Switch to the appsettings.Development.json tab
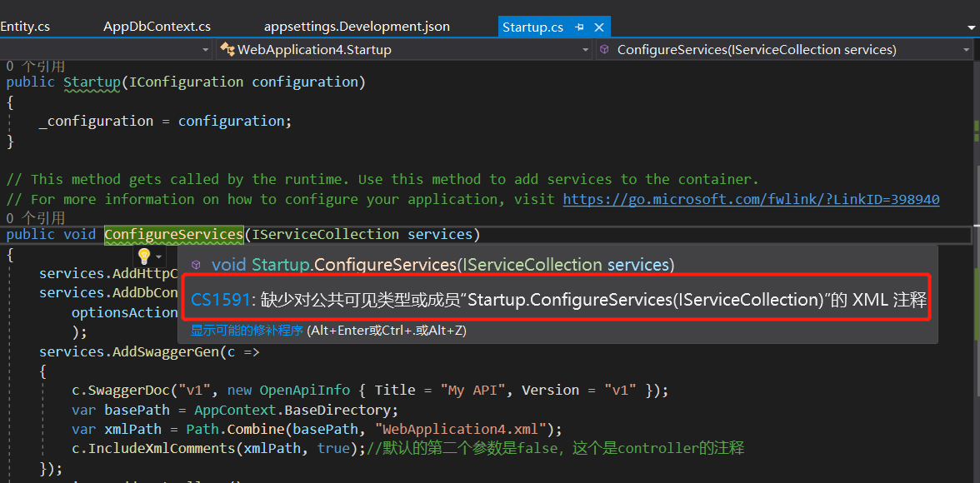The height and width of the screenshot is (483, 980). tap(357, 27)
